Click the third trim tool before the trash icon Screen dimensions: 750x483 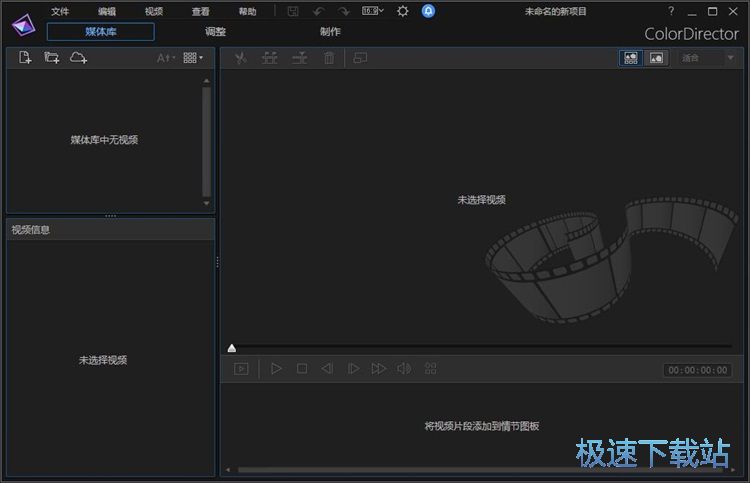(x=300, y=58)
